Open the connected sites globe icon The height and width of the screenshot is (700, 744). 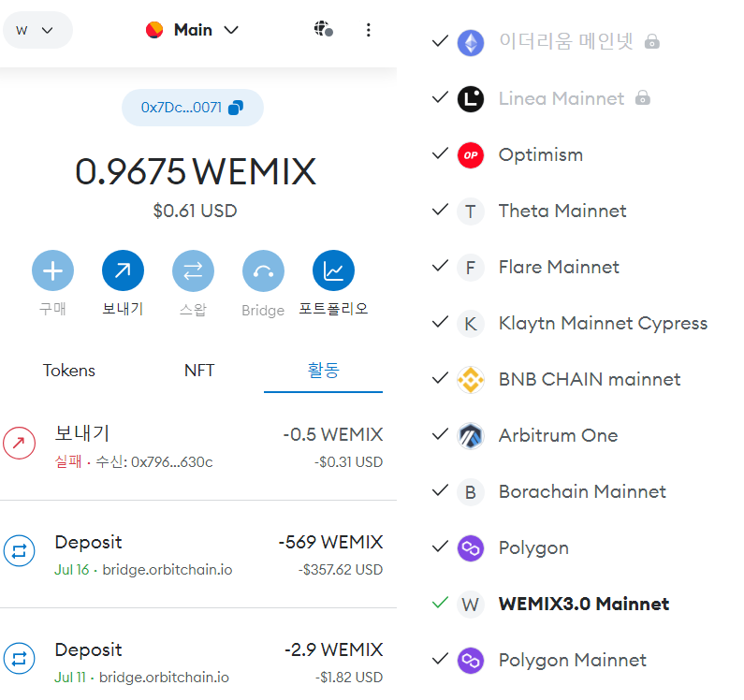[x=324, y=29]
